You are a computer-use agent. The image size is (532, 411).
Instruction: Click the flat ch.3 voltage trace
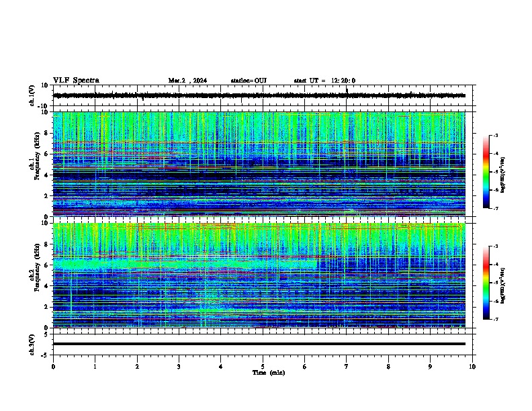click(259, 344)
